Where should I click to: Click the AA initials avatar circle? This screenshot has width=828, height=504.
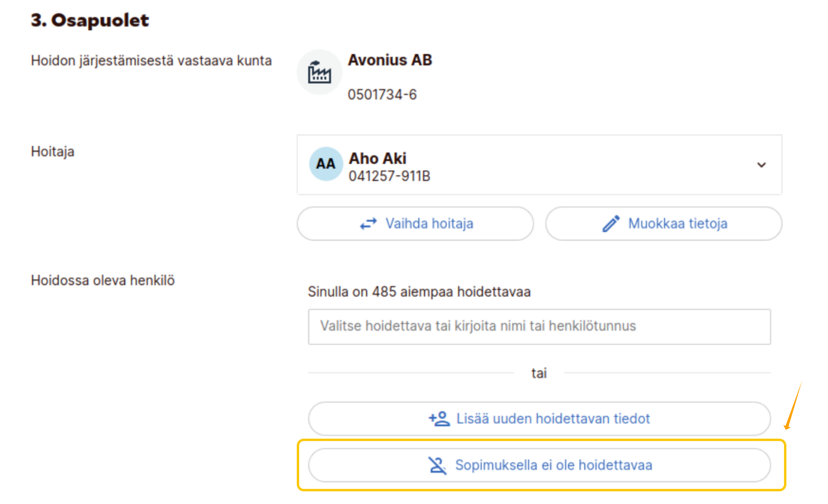[326, 164]
